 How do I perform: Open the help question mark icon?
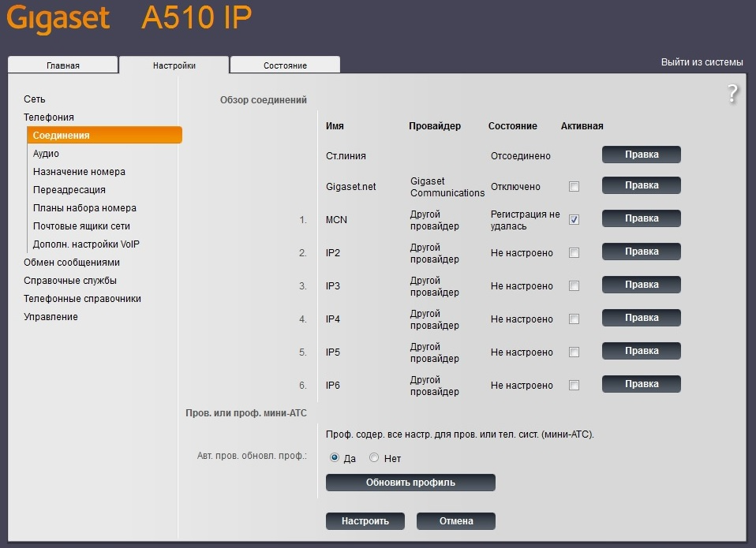coord(732,93)
